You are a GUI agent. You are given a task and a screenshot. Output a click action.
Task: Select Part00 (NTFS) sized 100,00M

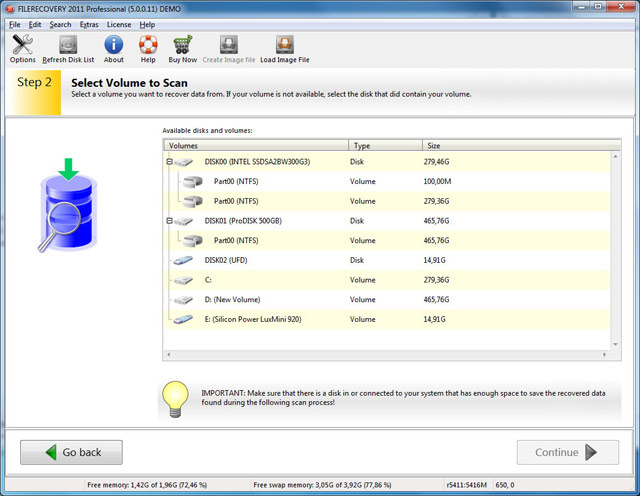click(387, 182)
